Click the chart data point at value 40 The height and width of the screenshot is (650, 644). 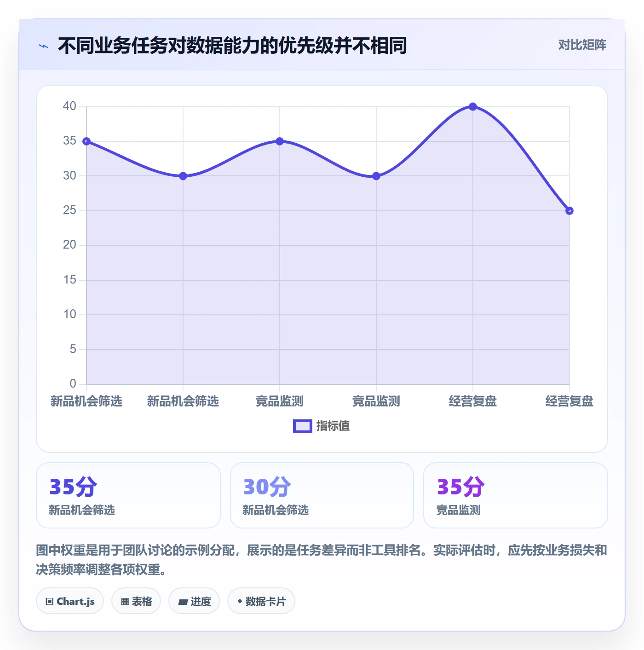click(x=473, y=106)
